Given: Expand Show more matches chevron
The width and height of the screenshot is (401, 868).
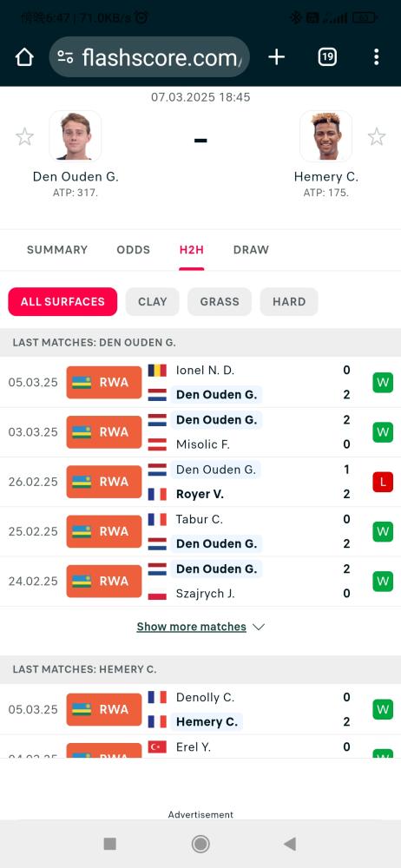Looking at the screenshot, I should pyautogui.click(x=258, y=628).
